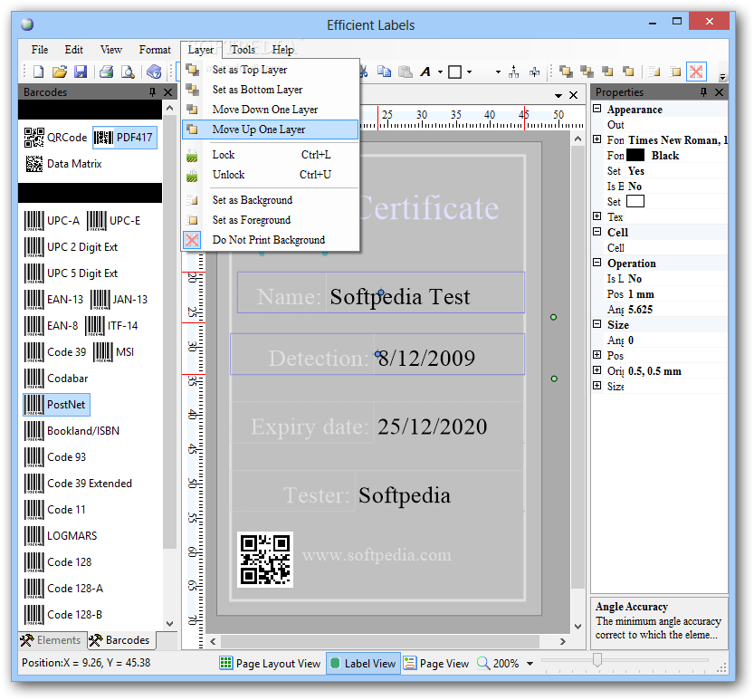Choose Set as Bottom Layer menu entry
754x700 pixels.
point(270,90)
